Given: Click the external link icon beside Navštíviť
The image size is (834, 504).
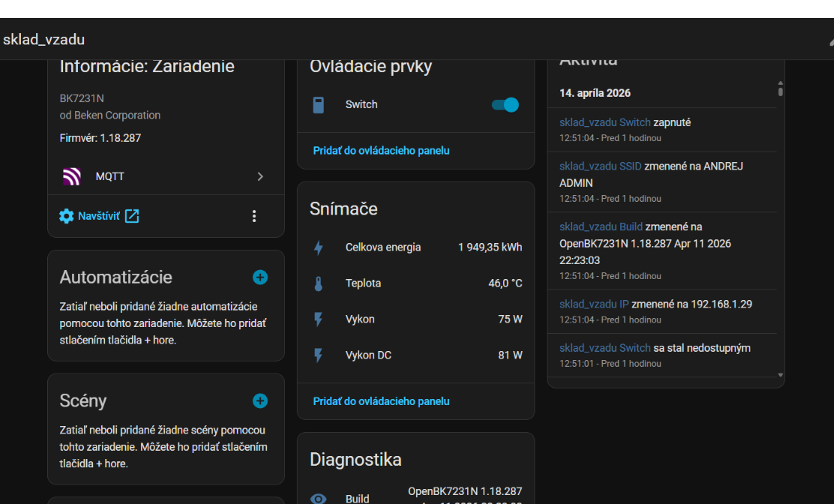Looking at the screenshot, I should [132, 216].
